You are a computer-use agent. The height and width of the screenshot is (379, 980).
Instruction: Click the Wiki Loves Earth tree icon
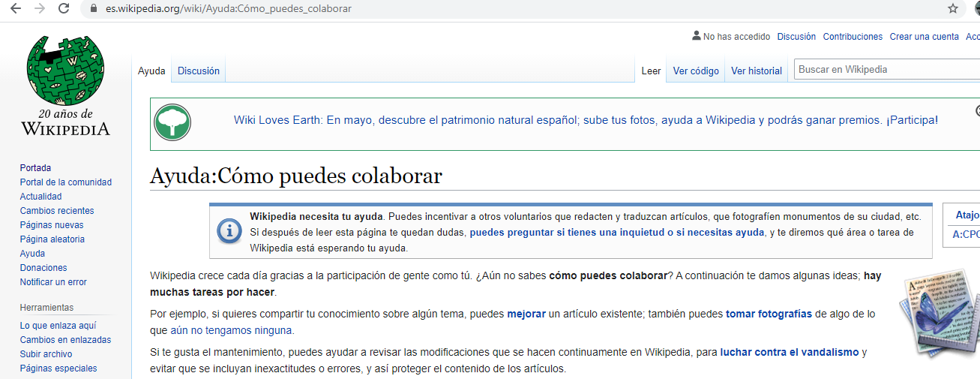click(x=172, y=122)
